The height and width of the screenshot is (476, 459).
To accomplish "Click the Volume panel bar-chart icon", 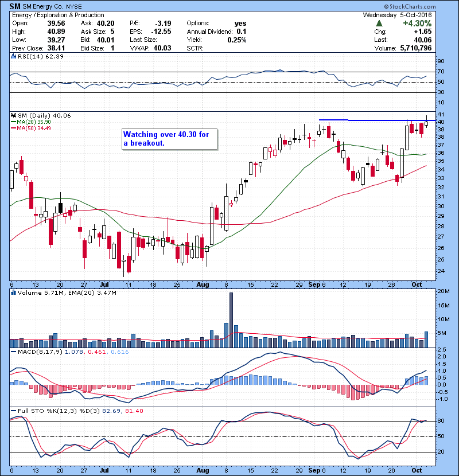I will pos(14,292).
